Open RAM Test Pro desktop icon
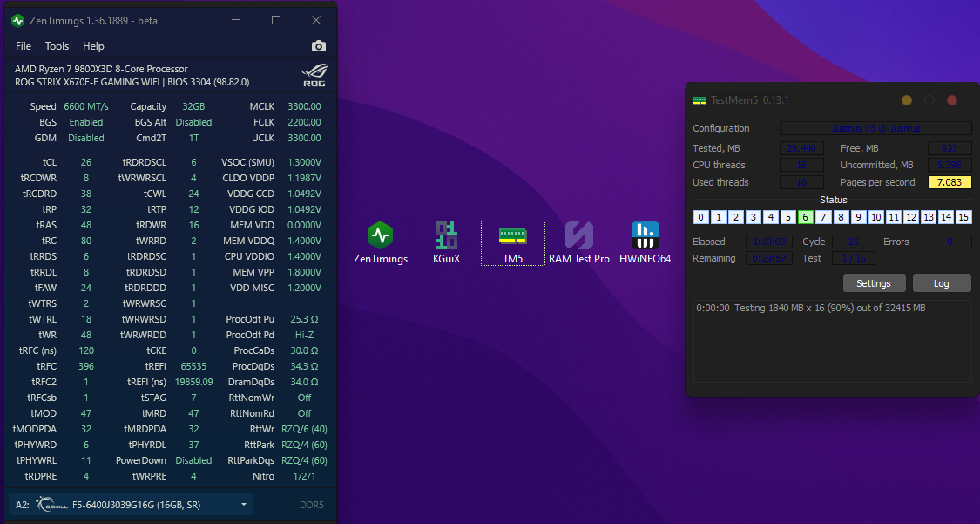The width and height of the screenshot is (980, 524). pos(578,235)
